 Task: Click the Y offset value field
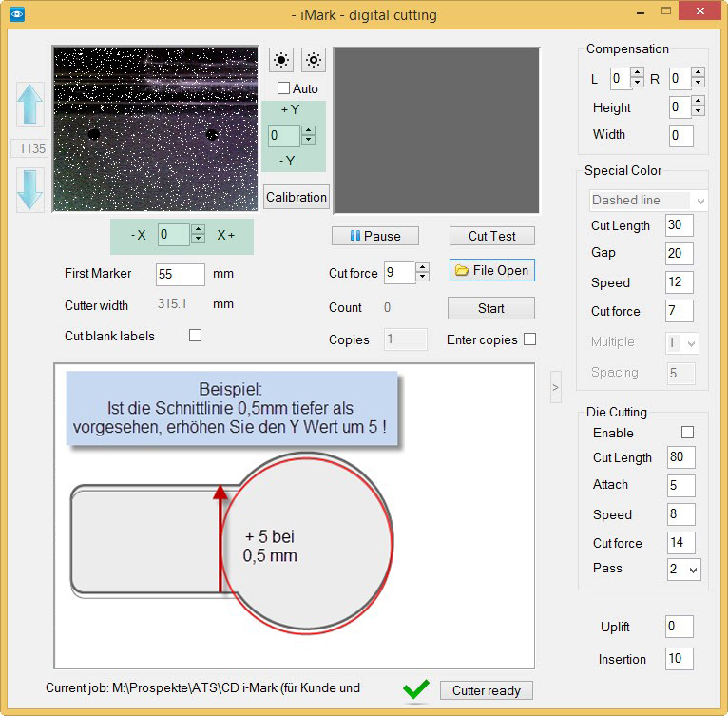pyautogui.click(x=284, y=135)
